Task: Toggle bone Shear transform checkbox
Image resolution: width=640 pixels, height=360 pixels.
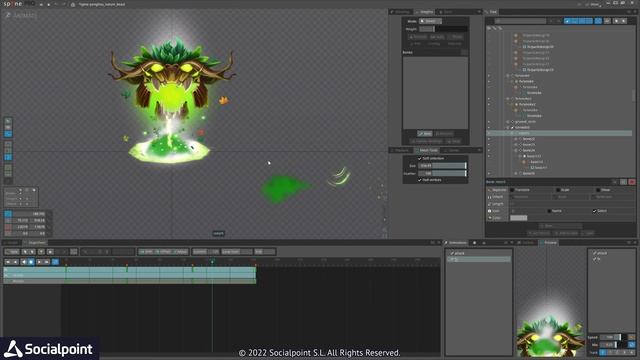Action: [x=598, y=190]
